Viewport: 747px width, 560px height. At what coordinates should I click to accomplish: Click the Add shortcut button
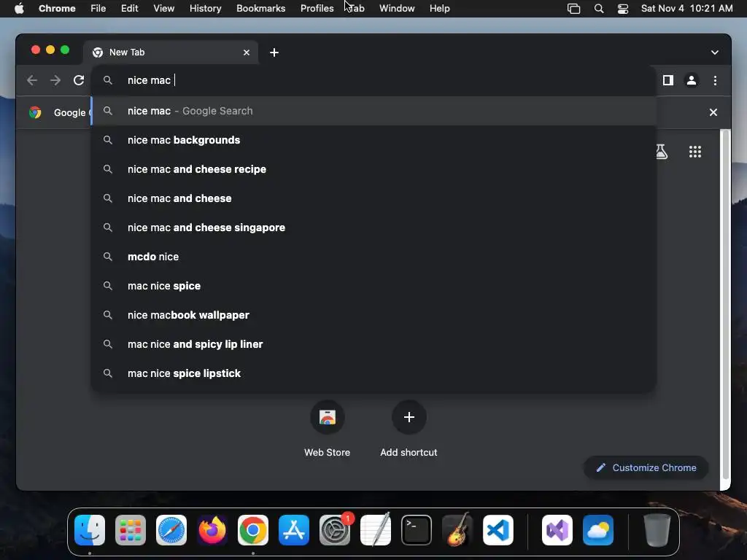point(409,429)
